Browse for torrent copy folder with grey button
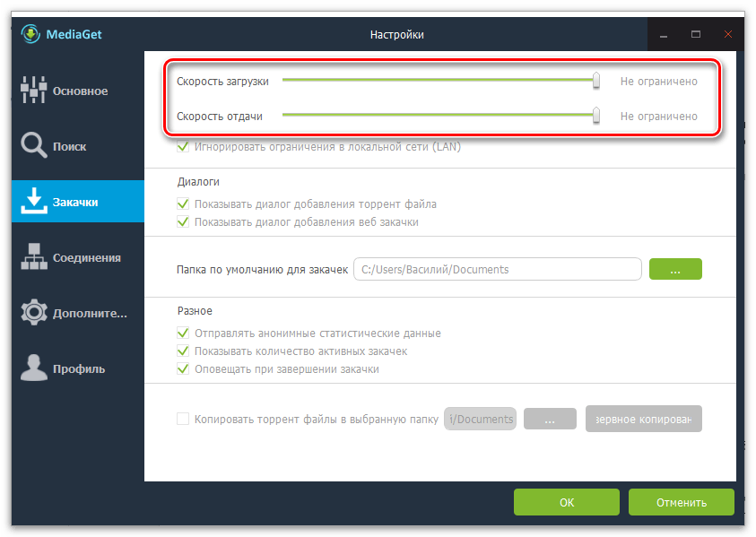Viewport: 756px width, 537px height. [x=550, y=419]
